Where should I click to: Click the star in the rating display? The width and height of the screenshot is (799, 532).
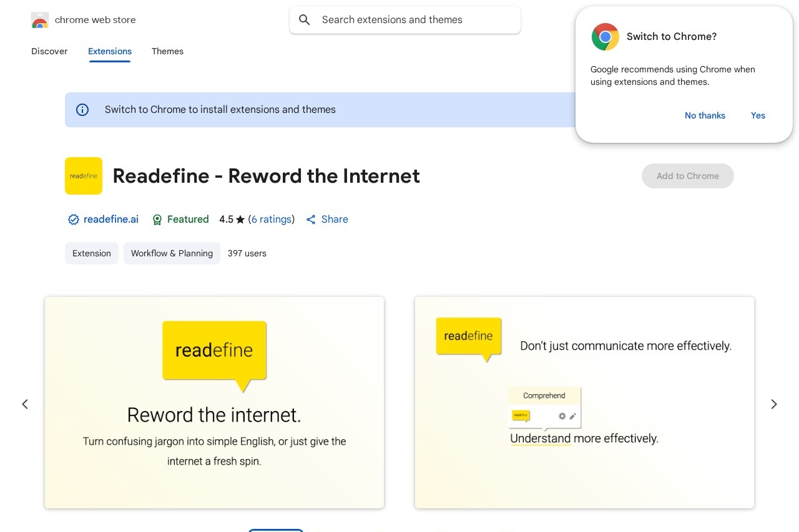[x=240, y=219]
